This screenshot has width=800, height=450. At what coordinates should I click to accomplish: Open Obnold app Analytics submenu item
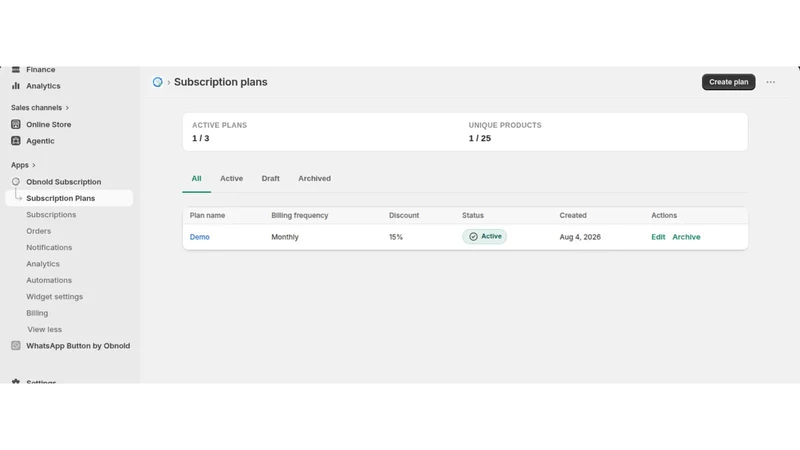point(43,264)
